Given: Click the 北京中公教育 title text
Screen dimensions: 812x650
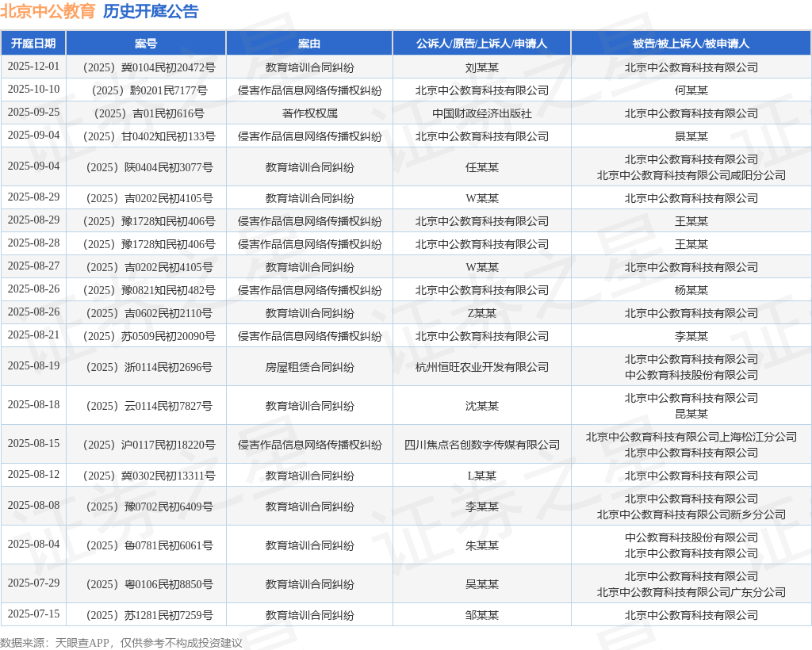Looking at the screenshot, I should (48, 11).
